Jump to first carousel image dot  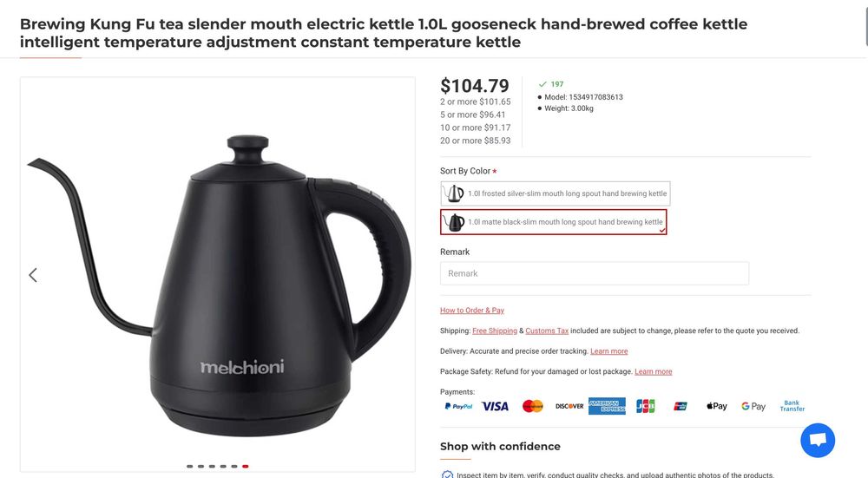pos(189,467)
